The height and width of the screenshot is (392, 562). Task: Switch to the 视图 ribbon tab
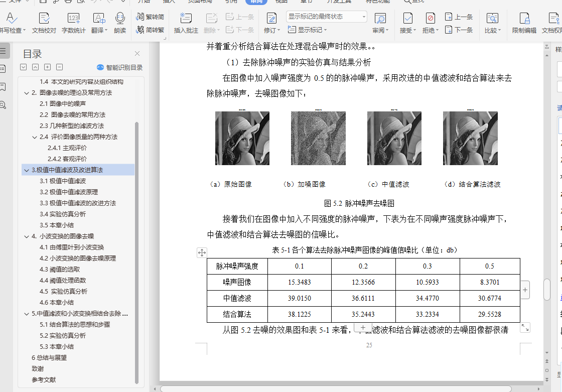[282, 2]
